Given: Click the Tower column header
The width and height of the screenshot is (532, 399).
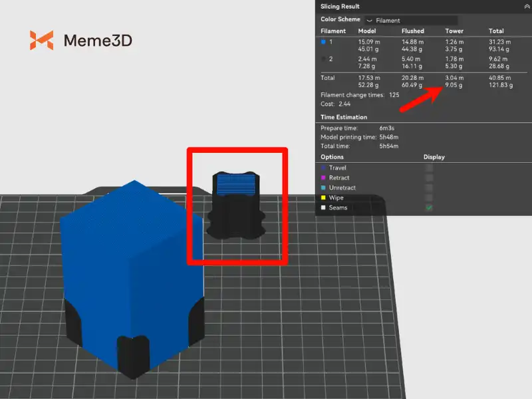Looking at the screenshot, I should tap(454, 31).
